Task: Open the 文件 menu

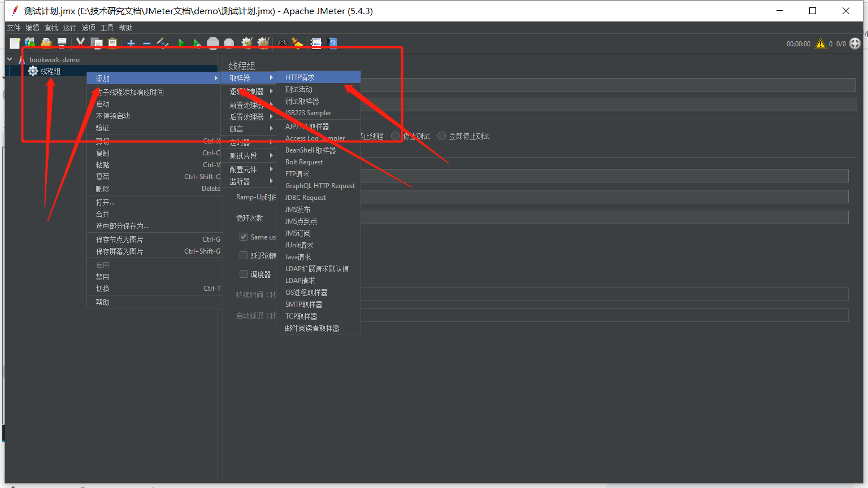Action: pyautogui.click(x=14, y=28)
